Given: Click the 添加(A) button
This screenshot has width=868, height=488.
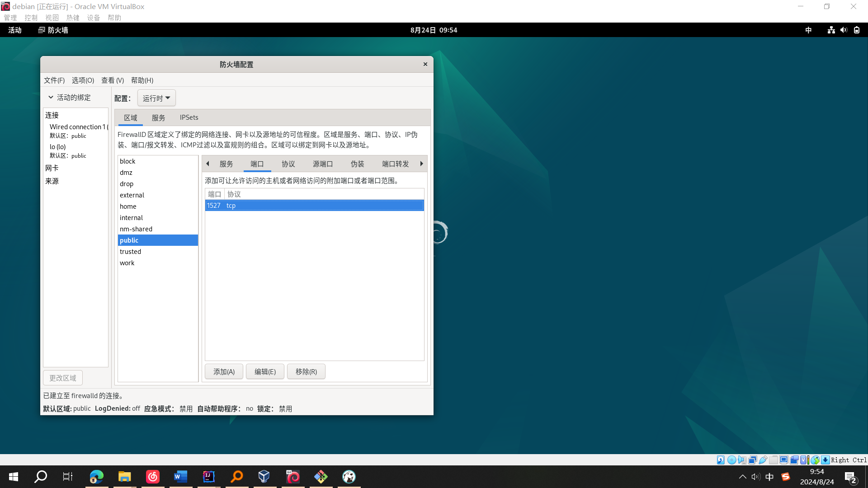Looking at the screenshot, I should [x=224, y=372].
